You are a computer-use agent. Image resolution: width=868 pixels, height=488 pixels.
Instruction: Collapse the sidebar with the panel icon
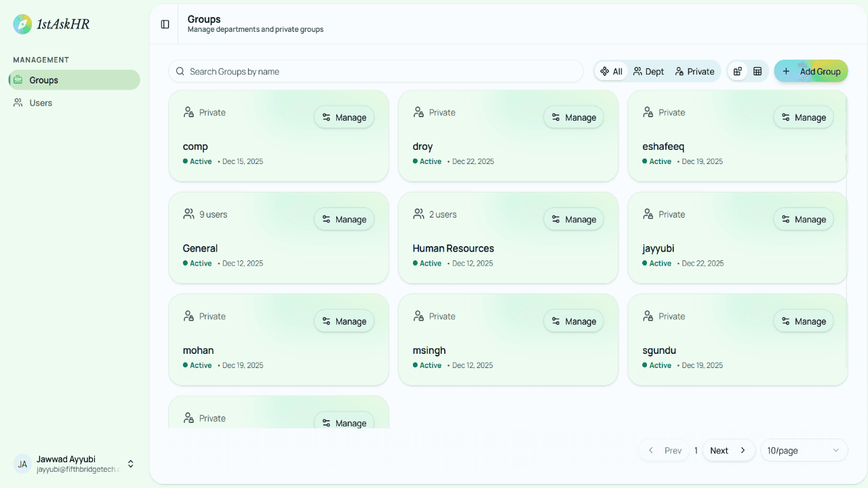click(164, 24)
